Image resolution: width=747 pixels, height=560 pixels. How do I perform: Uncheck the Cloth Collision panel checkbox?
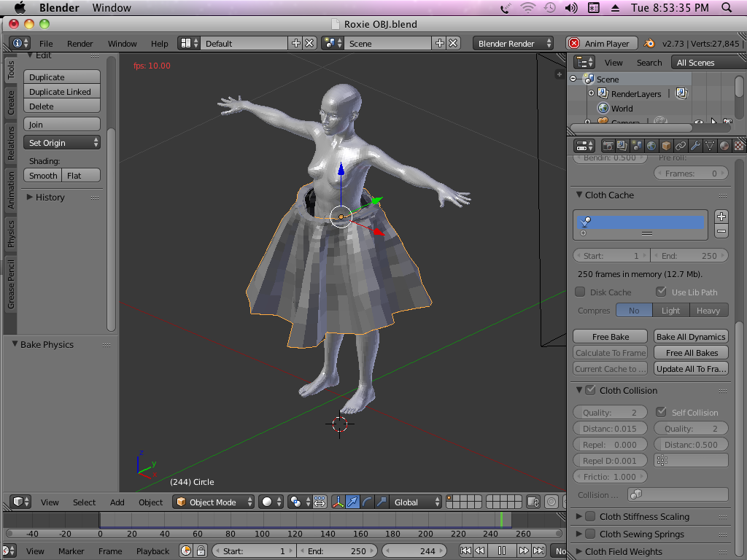(591, 391)
